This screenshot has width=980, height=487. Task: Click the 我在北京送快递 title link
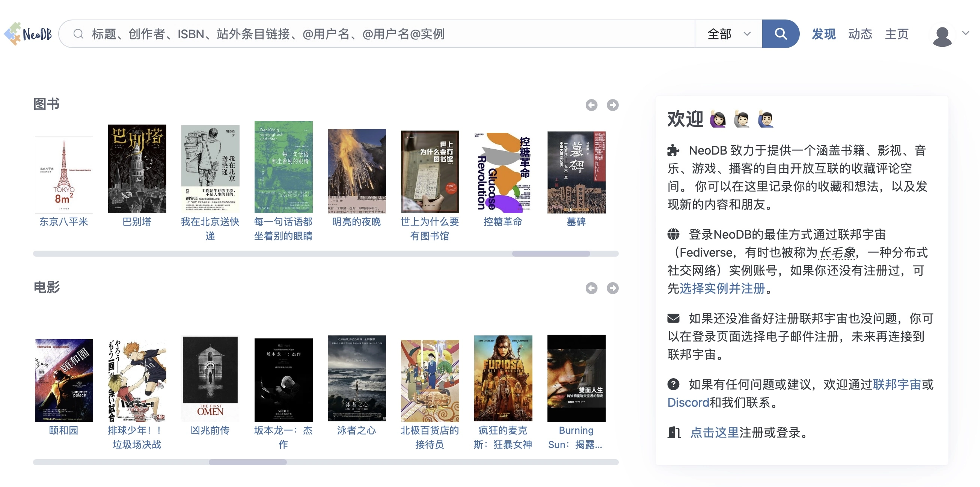(x=210, y=229)
